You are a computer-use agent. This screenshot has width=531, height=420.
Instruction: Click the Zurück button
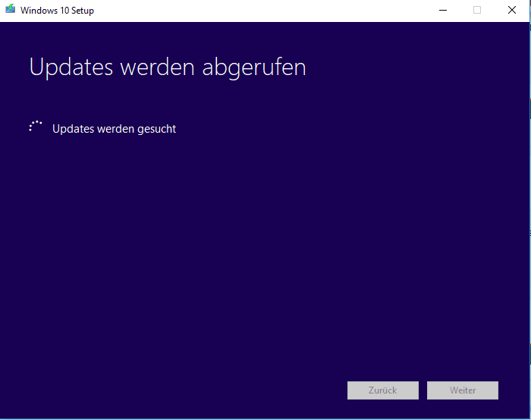[x=382, y=390]
